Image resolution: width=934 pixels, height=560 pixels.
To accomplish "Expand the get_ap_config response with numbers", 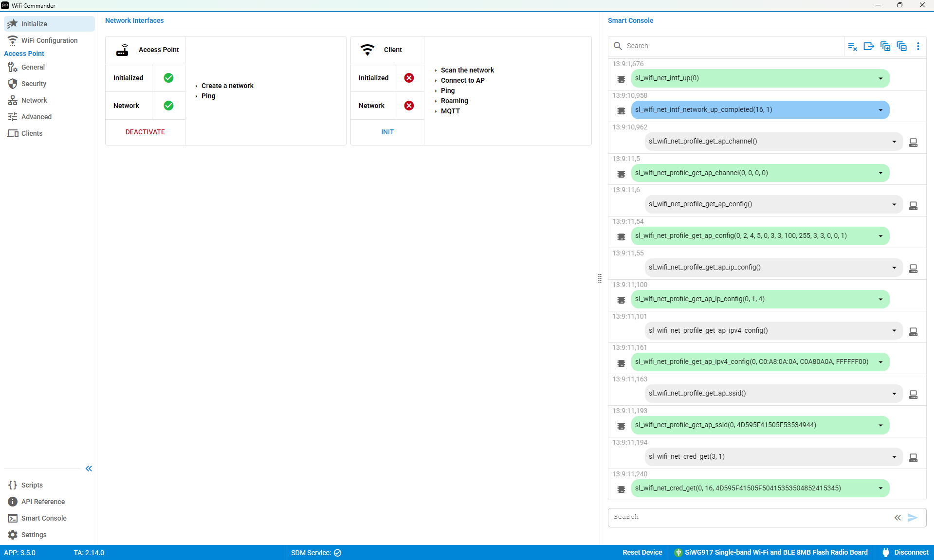I will [880, 236].
